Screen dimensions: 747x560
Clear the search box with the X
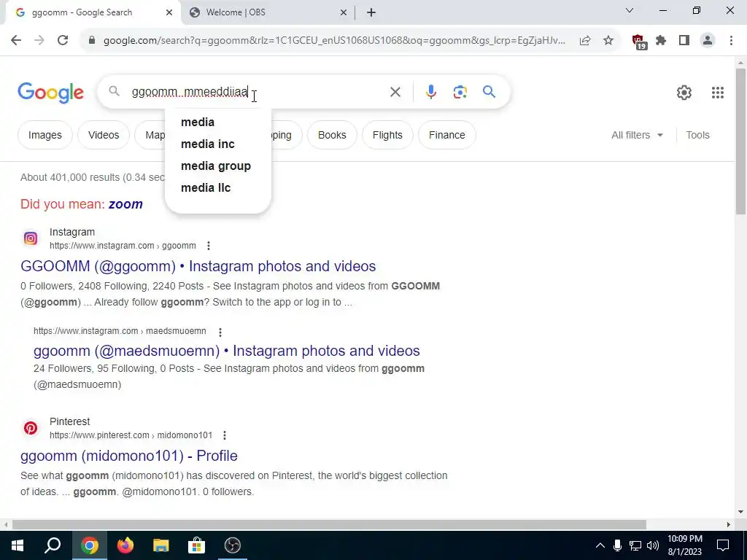[395, 92]
